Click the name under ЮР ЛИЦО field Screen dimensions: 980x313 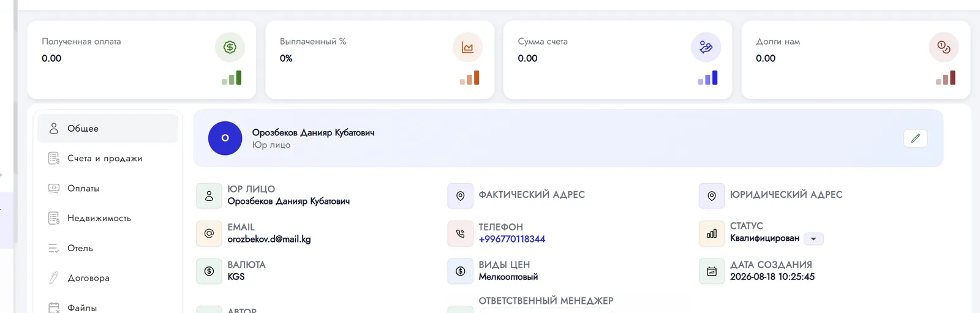(x=288, y=202)
